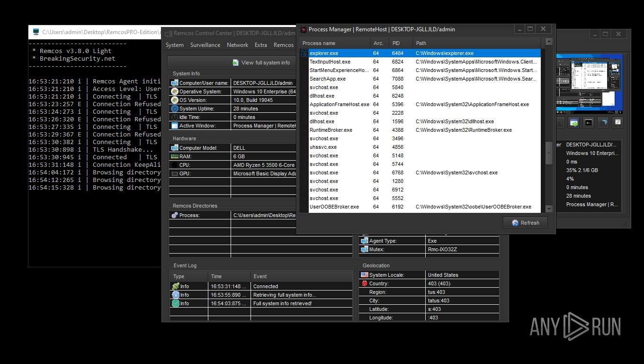Click the 10.0, Build 19045 value
The height and width of the screenshot is (364, 644).
pyautogui.click(x=253, y=100)
